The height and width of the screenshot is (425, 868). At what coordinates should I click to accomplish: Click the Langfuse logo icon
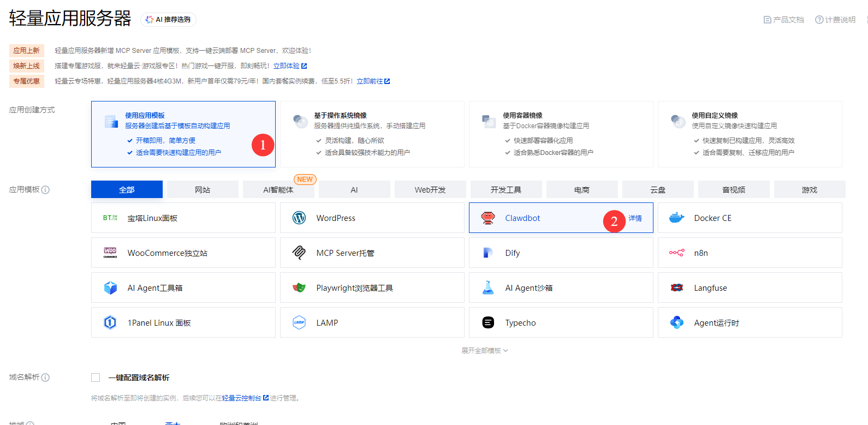677,288
